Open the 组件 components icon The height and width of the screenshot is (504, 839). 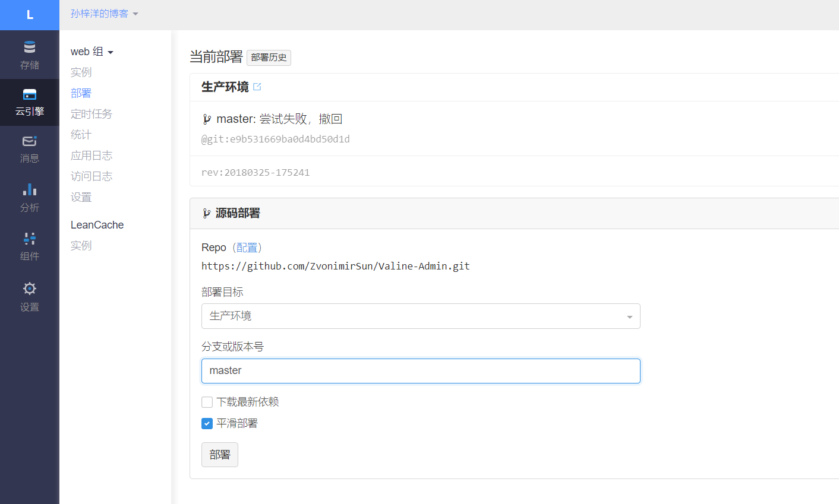click(x=30, y=239)
